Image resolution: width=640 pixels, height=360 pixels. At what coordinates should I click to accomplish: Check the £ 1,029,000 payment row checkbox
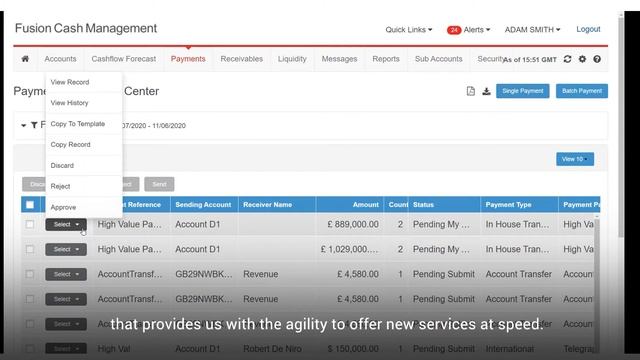pyautogui.click(x=30, y=249)
